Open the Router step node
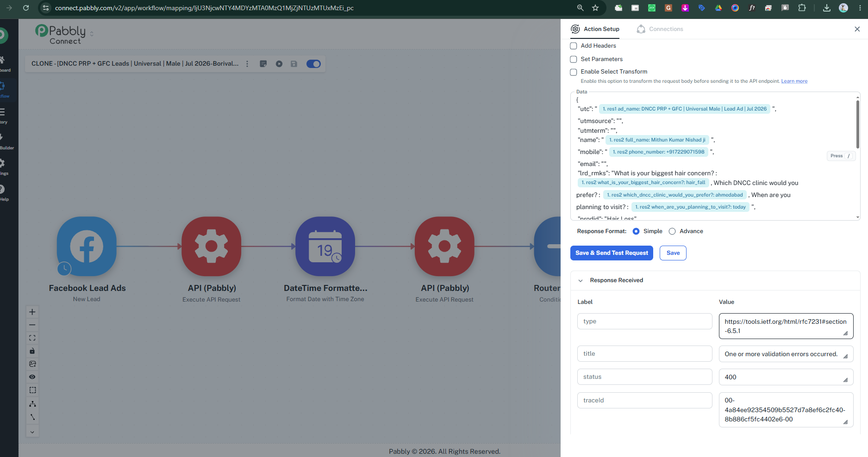The height and width of the screenshot is (457, 868). pyautogui.click(x=548, y=247)
